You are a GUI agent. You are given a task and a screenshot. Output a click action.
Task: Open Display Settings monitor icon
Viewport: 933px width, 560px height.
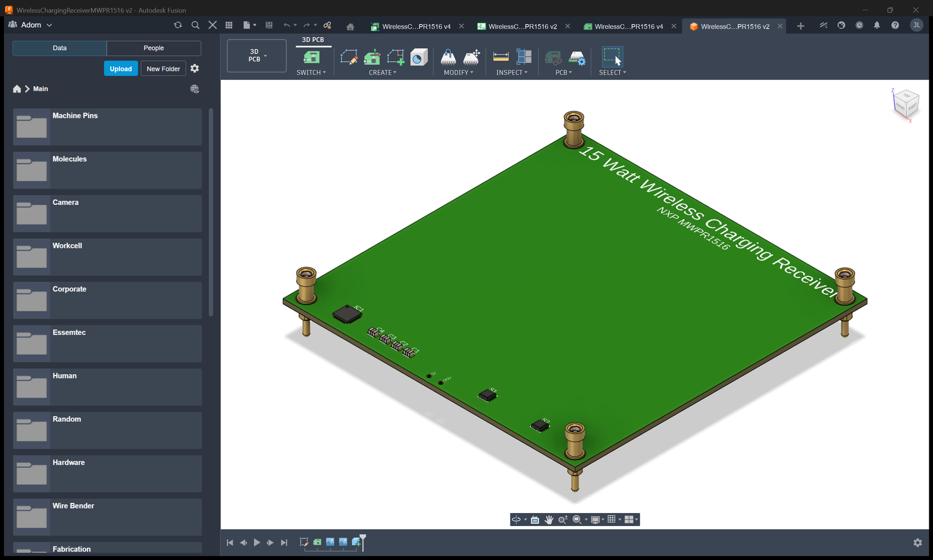(x=595, y=520)
